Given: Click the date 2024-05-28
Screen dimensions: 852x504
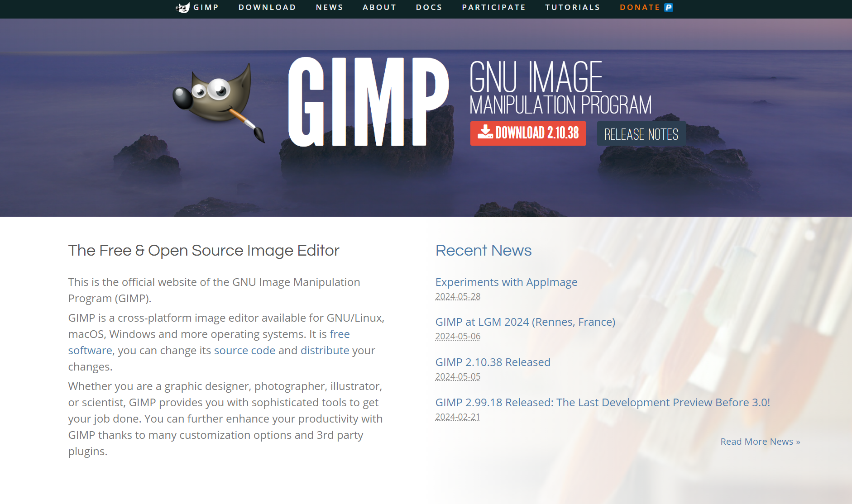Looking at the screenshot, I should click(458, 296).
